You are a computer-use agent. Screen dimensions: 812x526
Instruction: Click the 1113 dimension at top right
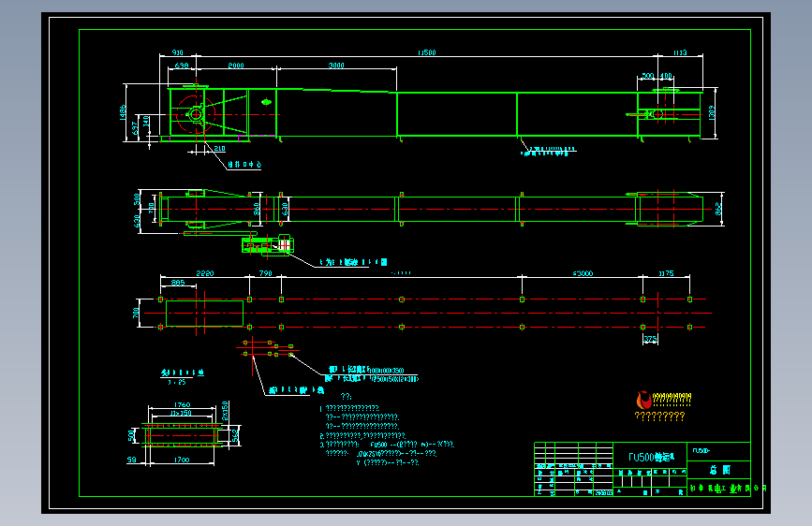680,52
